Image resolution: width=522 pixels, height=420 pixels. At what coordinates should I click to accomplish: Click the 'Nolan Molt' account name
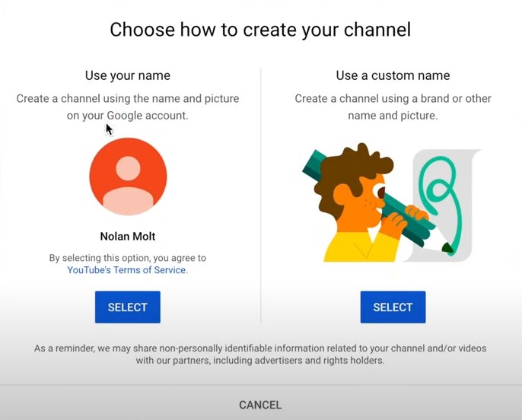(128, 237)
